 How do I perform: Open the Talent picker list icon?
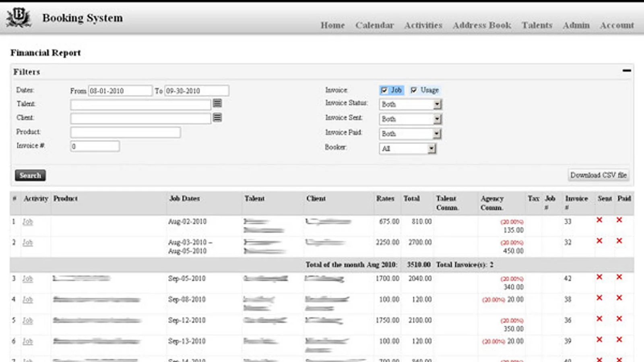[217, 103]
